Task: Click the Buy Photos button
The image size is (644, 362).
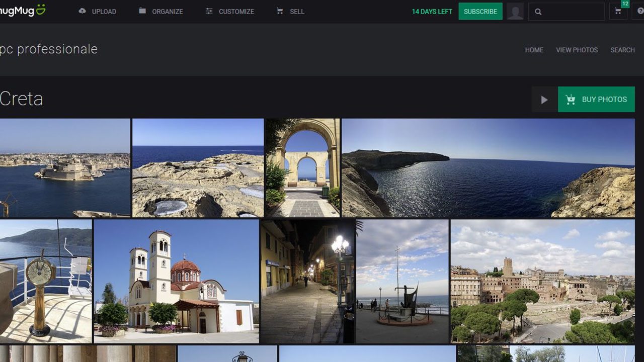Action: click(x=596, y=100)
